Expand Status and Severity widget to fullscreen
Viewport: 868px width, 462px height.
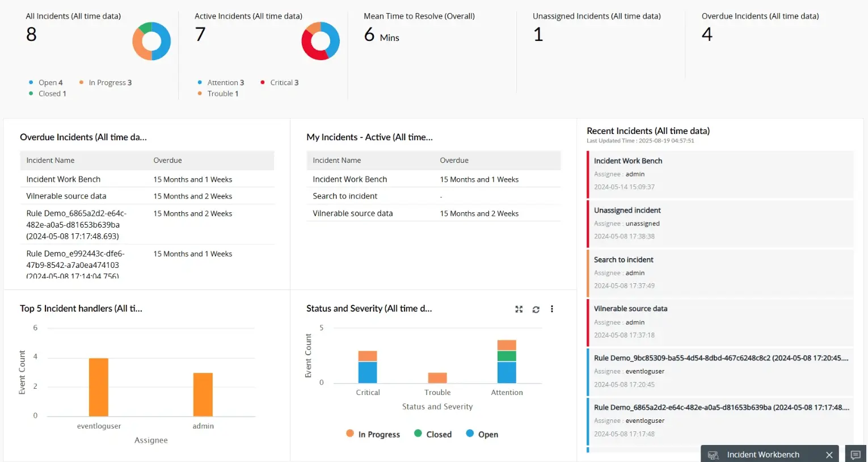tap(519, 309)
